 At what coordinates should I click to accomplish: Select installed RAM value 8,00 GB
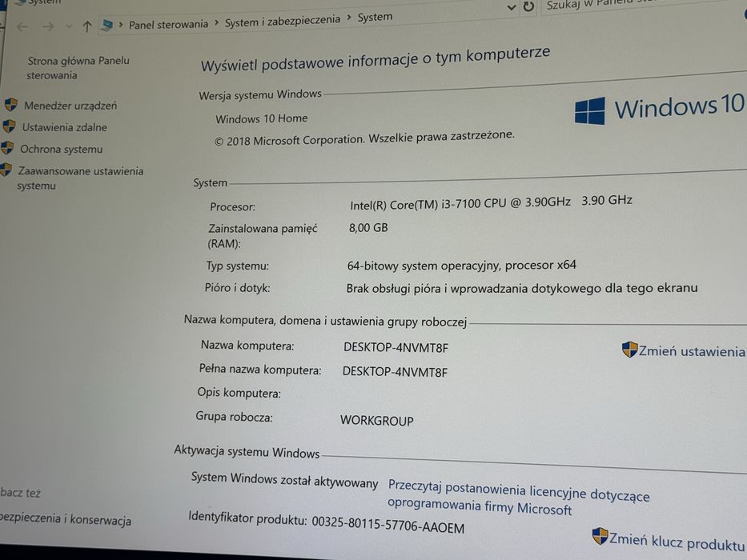pyautogui.click(x=368, y=228)
